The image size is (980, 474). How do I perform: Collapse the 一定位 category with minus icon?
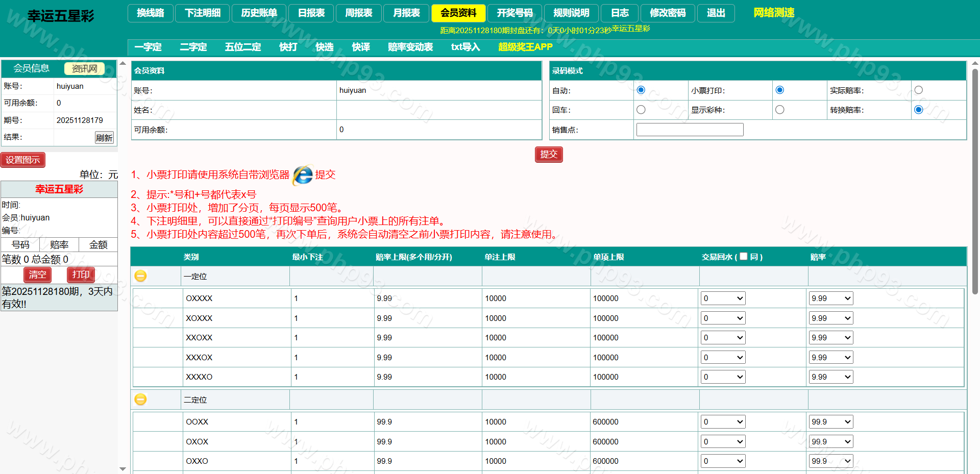coord(140,276)
